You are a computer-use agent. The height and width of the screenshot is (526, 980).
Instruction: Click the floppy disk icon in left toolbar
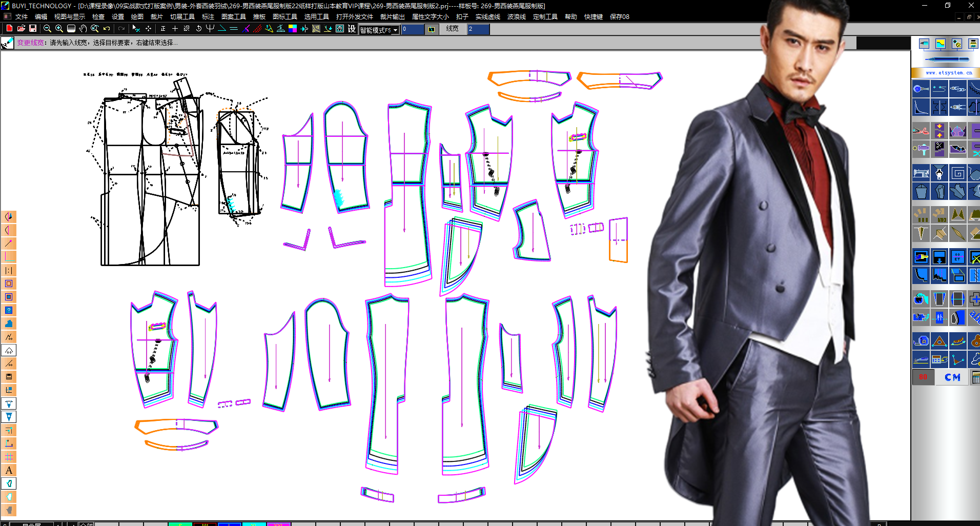click(x=9, y=377)
